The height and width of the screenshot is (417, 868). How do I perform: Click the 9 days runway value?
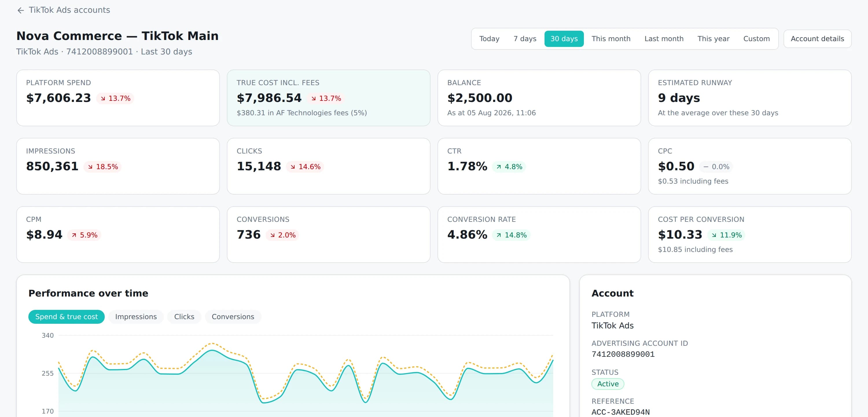coord(678,98)
